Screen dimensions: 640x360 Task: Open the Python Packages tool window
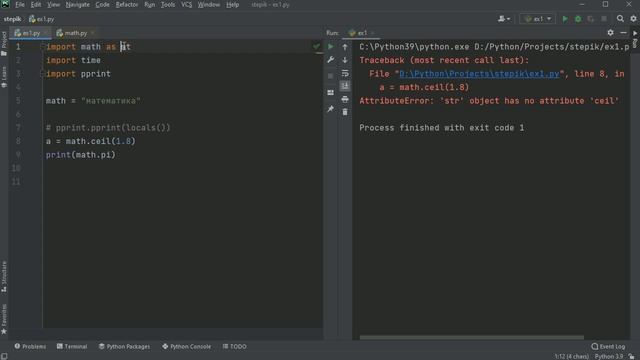click(x=124, y=347)
